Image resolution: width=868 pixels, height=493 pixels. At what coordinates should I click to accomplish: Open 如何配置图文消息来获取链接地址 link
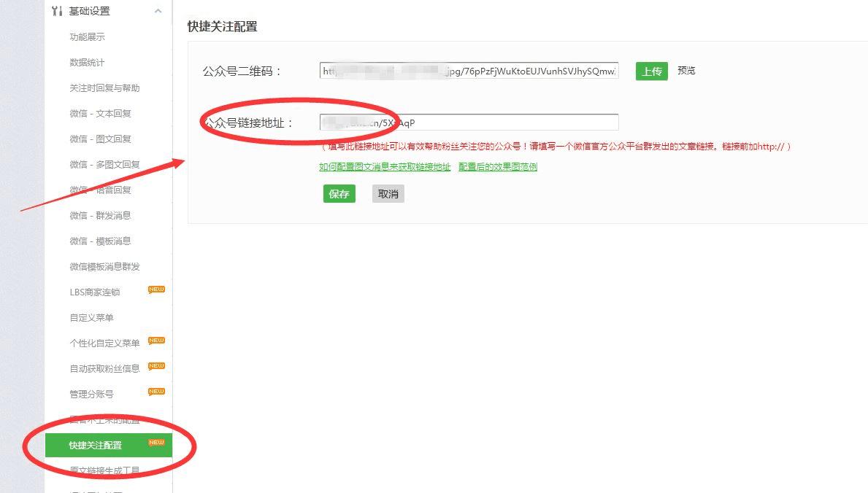[x=385, y=166]
